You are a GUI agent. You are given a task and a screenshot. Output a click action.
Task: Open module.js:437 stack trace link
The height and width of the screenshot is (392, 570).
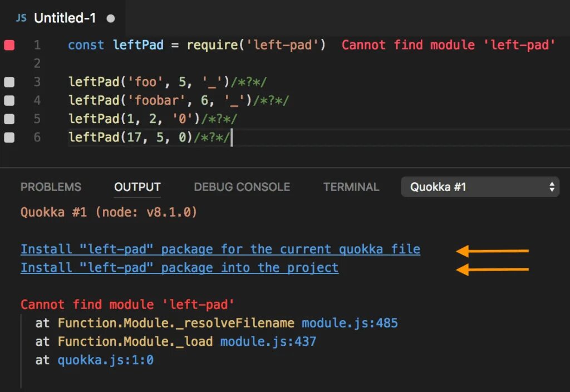[x=268, y=342]
